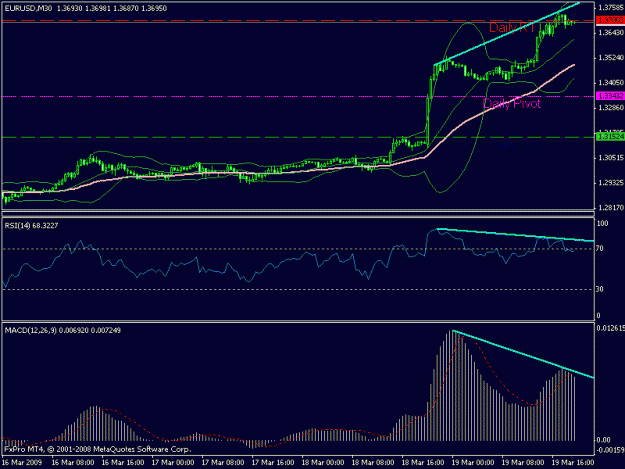The image size is (625, 469).
Task: Click the '18 Mar 16:00' time label
Action: coord(423,463)
